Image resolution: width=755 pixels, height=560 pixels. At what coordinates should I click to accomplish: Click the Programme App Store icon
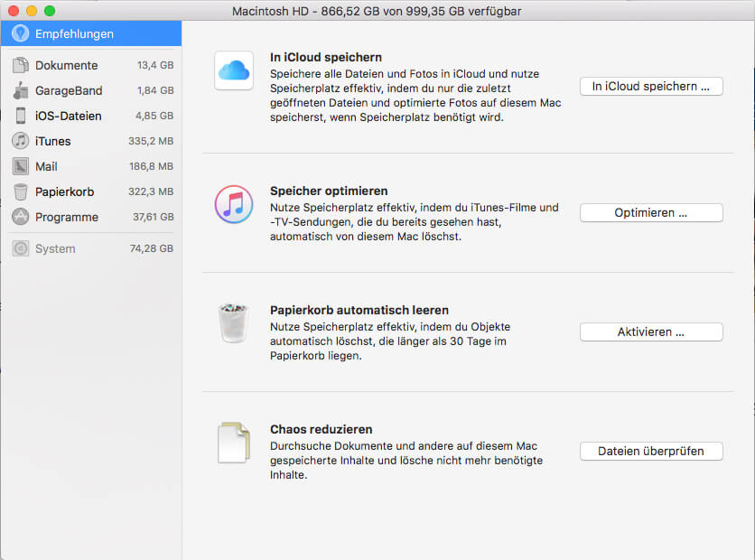(x=20, y=217)
